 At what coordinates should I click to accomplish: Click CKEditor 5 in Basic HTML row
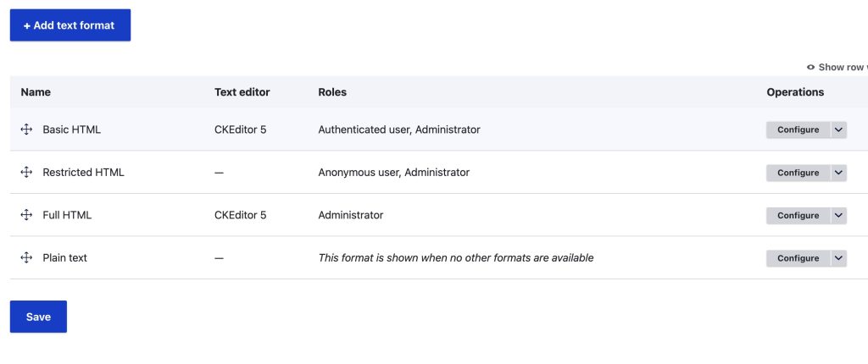tap(240, 130)
